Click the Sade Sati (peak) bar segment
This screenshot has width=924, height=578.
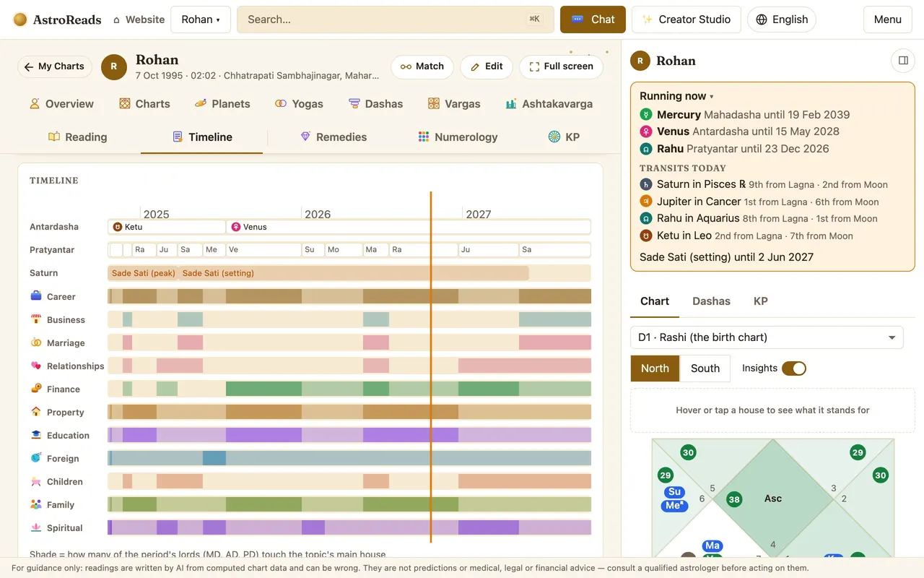(x=143, y=273)
